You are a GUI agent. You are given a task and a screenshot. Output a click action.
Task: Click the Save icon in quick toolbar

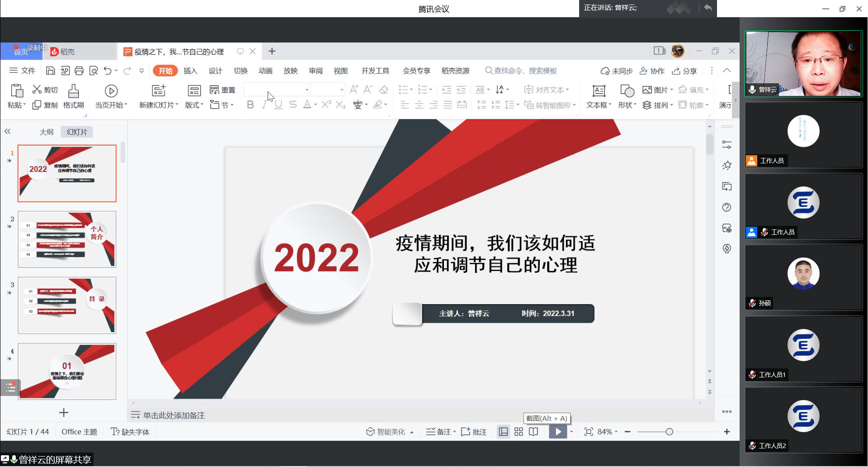click(x=51, y=71)
